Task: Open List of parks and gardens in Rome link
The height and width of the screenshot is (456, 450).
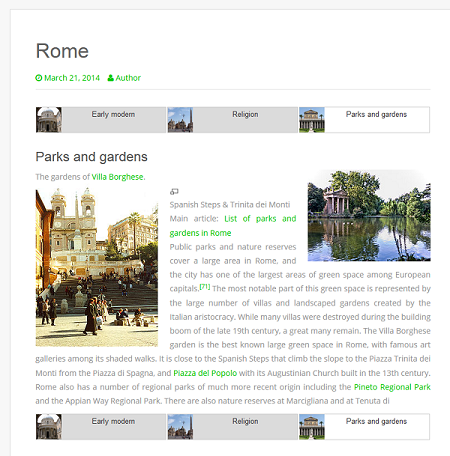Action: point(233,226)
